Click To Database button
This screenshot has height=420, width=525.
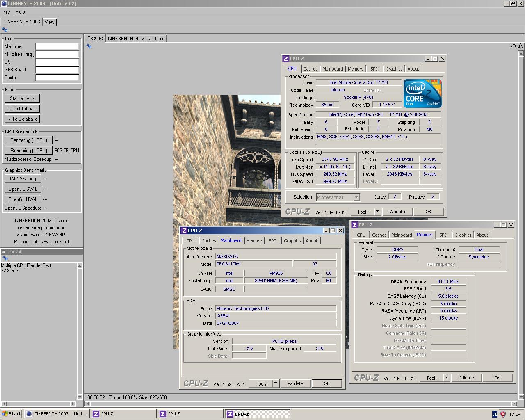(22, 119)
